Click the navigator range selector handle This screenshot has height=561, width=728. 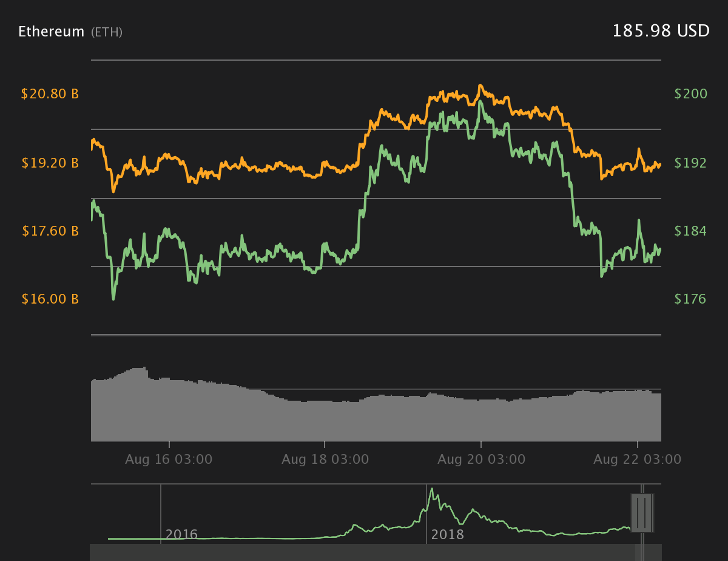click(x=642, y=513)
